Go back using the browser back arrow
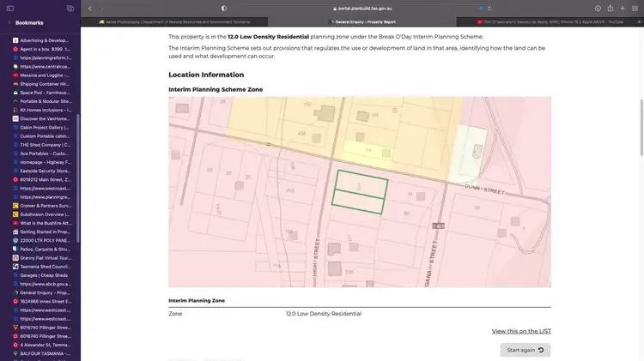The image size is (644, 361). click(x=89, y=8)
